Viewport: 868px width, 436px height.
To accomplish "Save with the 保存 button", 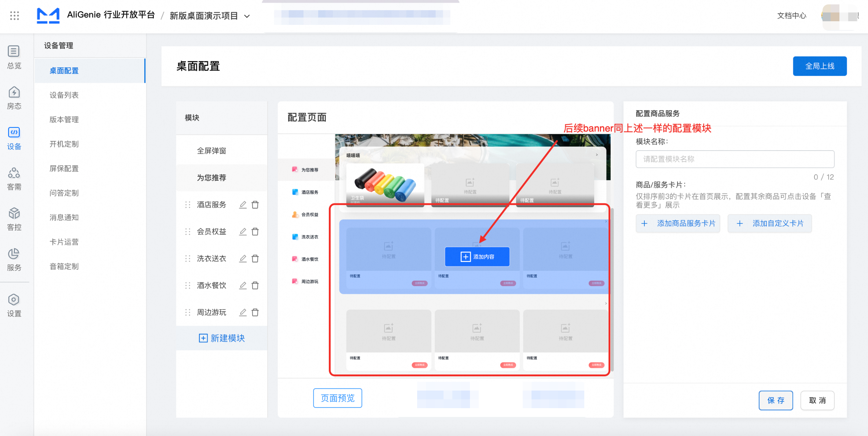I will tap(776, 400).
